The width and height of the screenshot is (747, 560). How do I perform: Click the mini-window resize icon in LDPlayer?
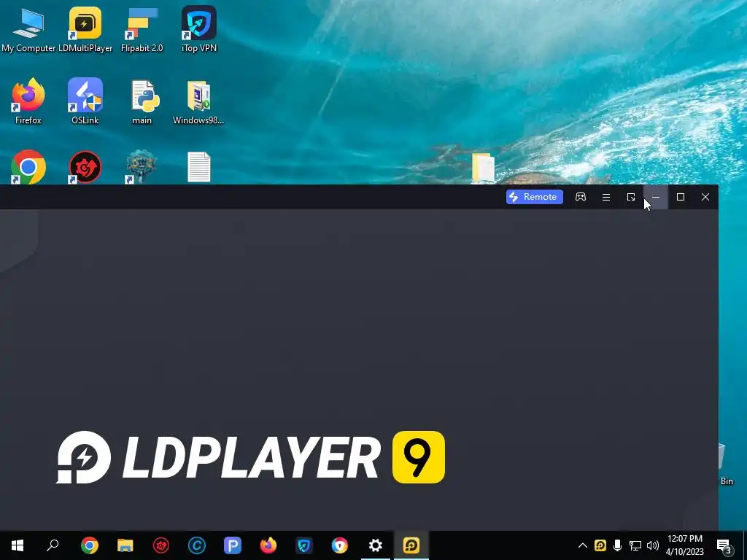(631, 197)
